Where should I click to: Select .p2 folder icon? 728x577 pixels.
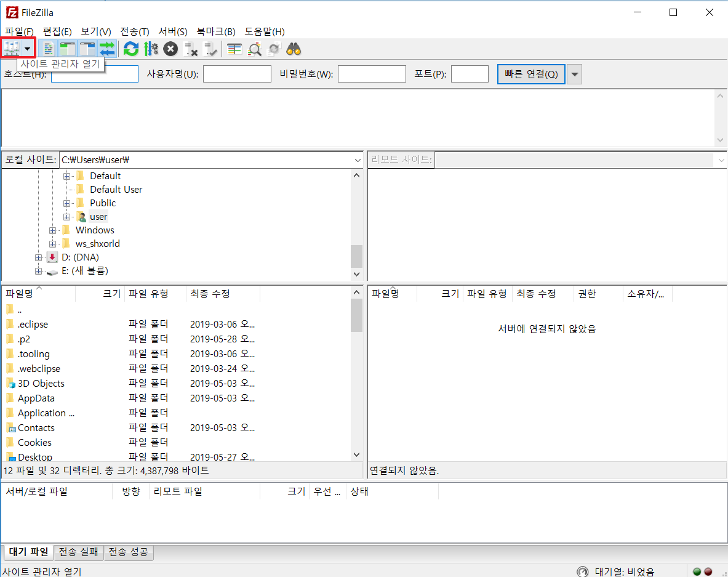10,339
